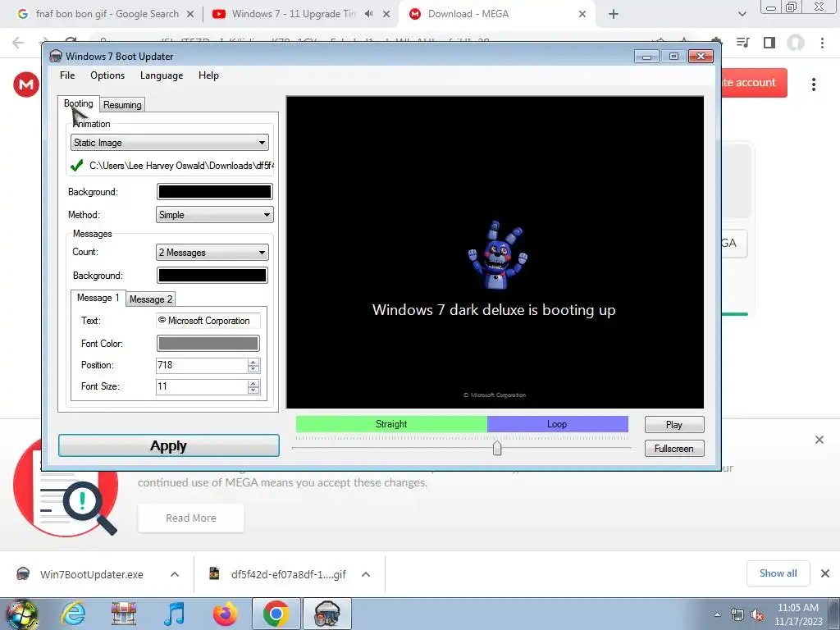Switch to the Resuming tab
This screenshot has width=840, height=630.
click(123, 105)
